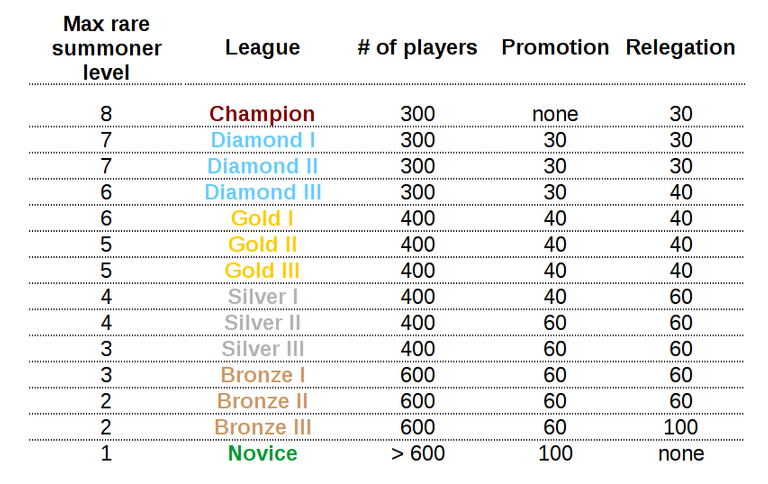Select the Promotion column header
This screenshot has width=768, height=484.
(555, 48)
